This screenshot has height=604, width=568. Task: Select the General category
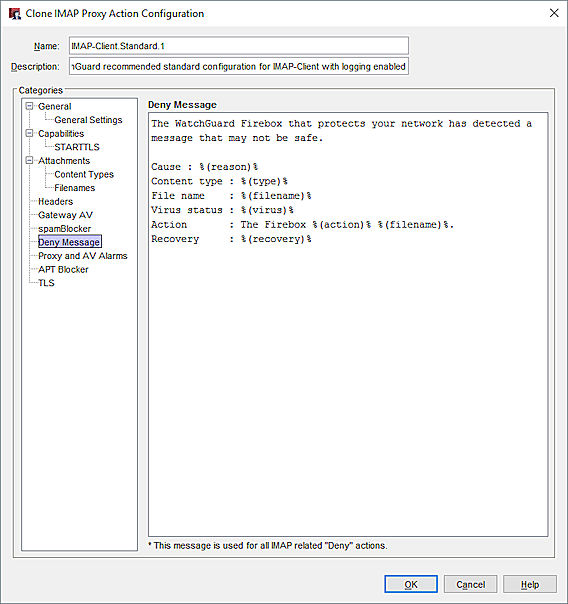[x=55, y=106]
